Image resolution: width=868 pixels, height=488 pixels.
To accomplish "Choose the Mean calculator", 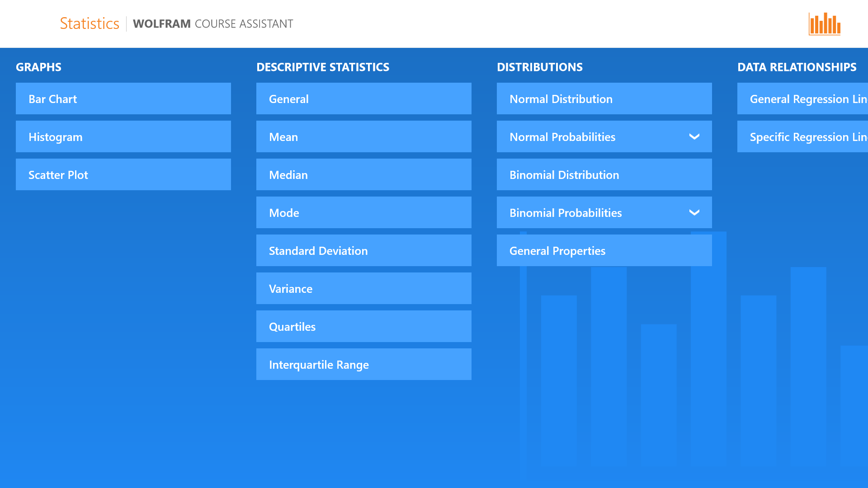I will [363, 136].
